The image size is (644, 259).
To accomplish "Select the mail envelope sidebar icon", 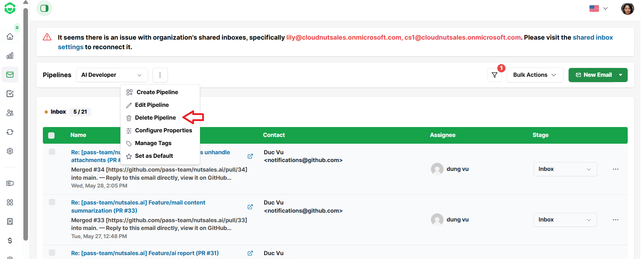I will tap(10, 75).
